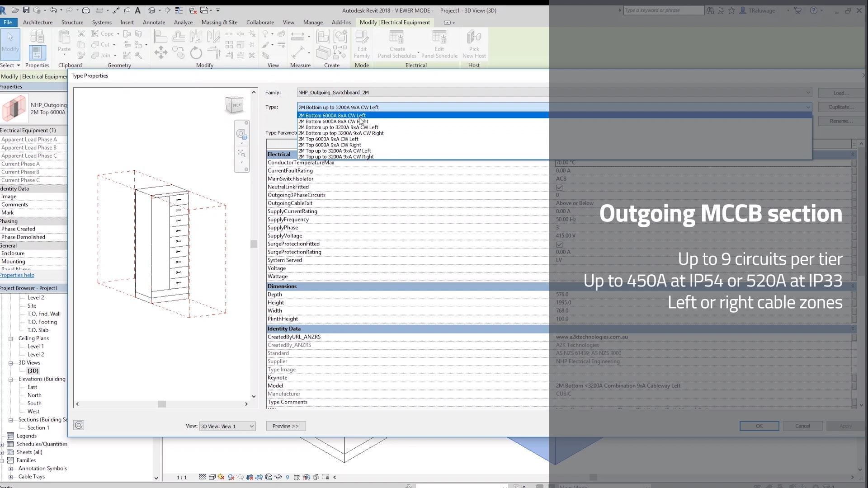Image resolution: width=868 pixels, height=488 pixels.
Task: Open the File menu tab
Action: pos(8,22)
